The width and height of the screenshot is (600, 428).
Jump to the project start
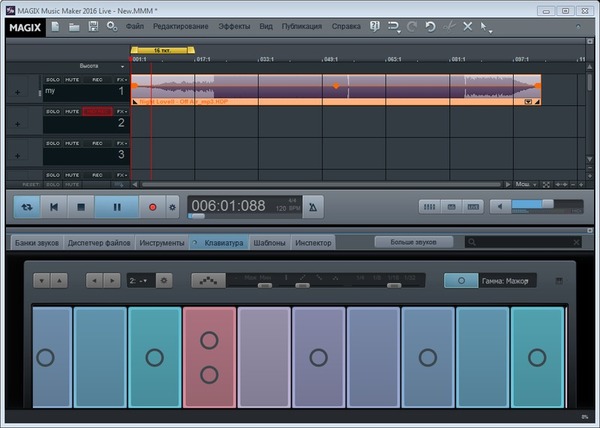pyautogui.click(x=54, y=207)
